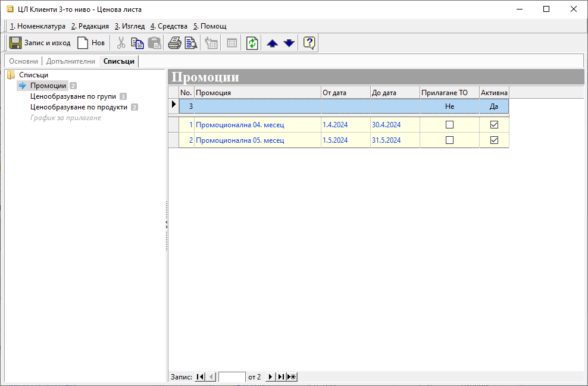588x386 pixels.
Task: Open Help with the question mark icon
Action: (x=309, y=43)
